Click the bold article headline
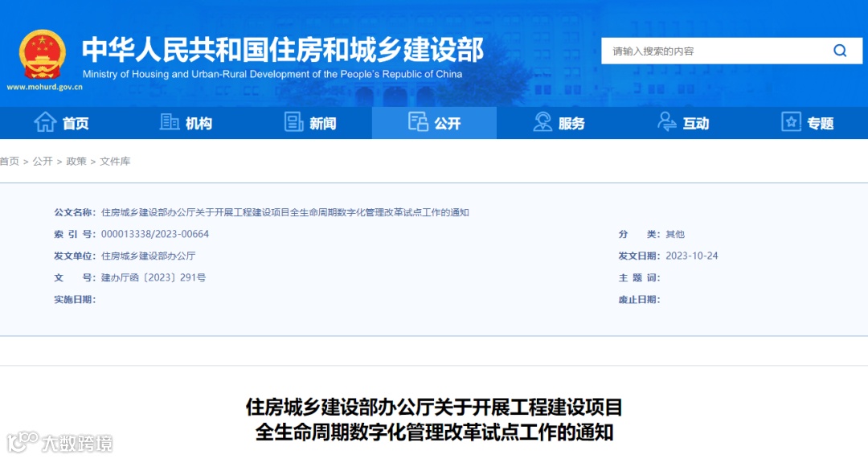 click(x=434, y=420)
